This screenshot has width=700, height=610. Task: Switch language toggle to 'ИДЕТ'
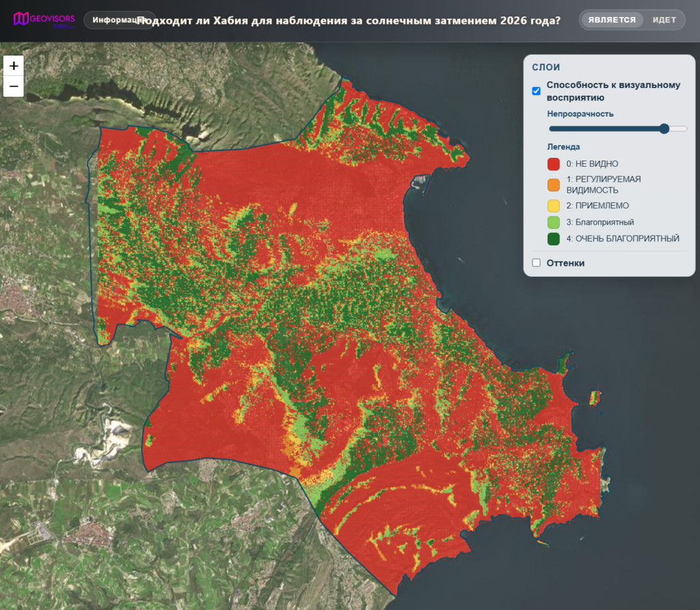click(x=664, y=20)
